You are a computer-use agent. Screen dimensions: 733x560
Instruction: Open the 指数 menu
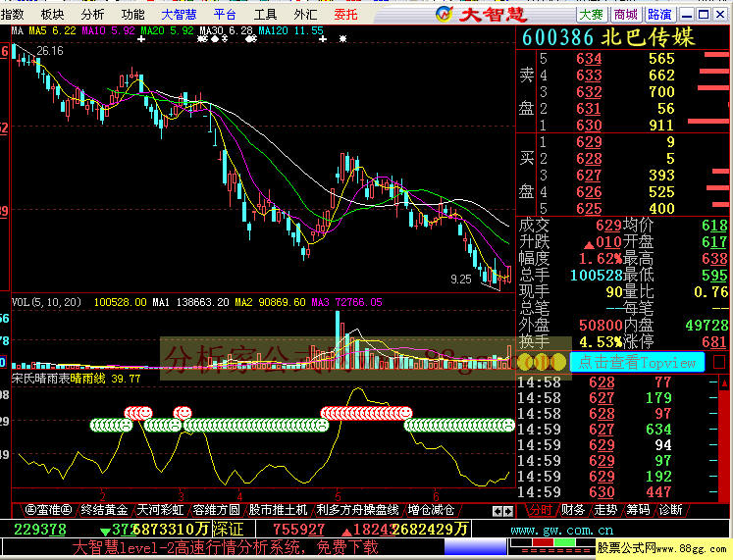tap(12, 15)
